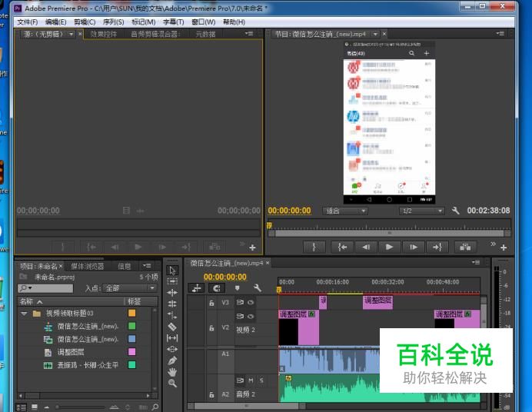The height and width of the screenshot is (412, 532).
Task: Toggle V3 sync lock
Action: [x=240, y=302]
